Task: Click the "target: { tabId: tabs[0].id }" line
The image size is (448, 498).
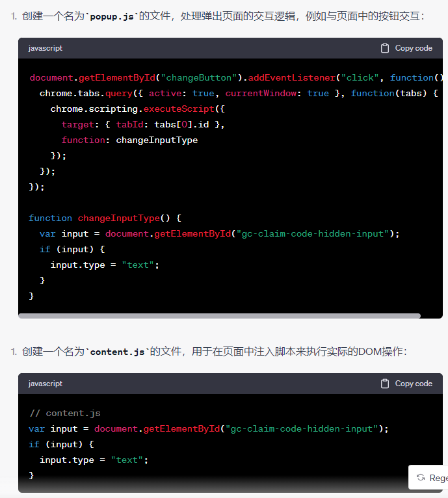Action: point(143,125)
